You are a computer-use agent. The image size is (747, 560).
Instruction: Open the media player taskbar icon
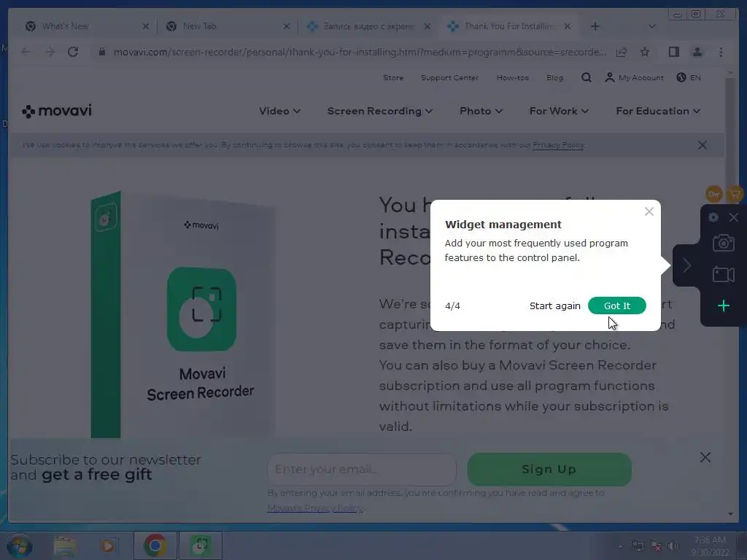[x=108, y=545]
